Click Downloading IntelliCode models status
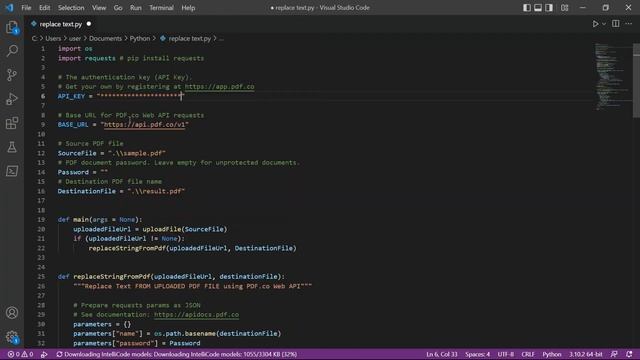The image size is (640, 360). (x=176, y=354)
